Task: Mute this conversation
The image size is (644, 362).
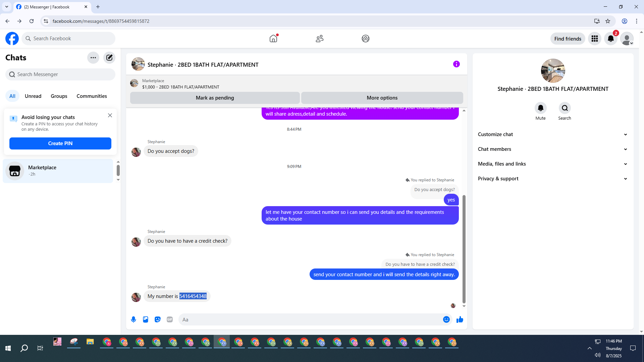Action: pos(540,108)
